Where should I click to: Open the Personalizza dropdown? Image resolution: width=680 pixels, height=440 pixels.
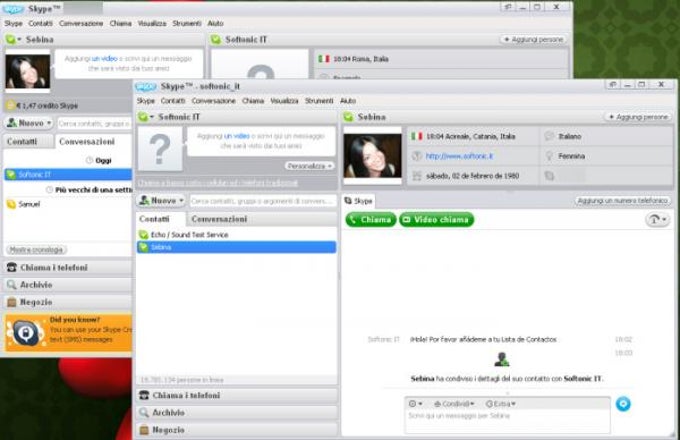pos(310,166)
